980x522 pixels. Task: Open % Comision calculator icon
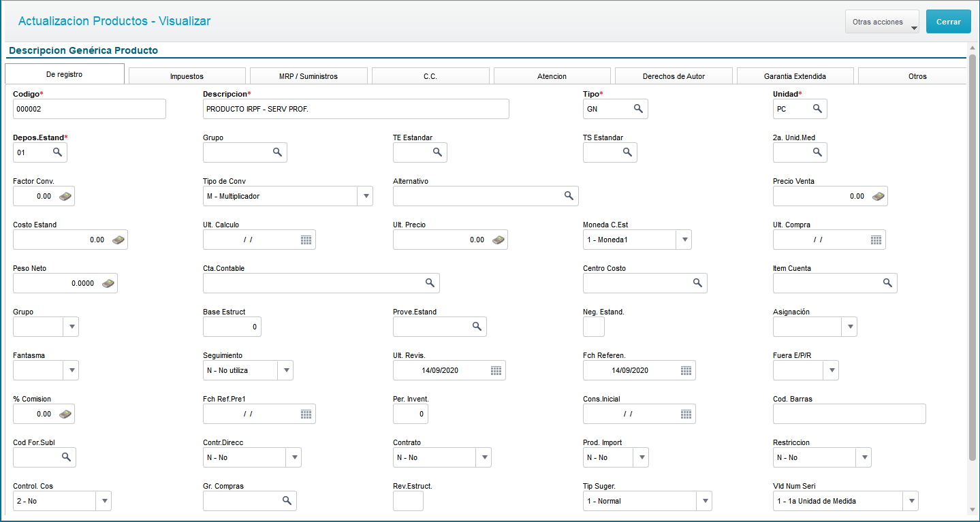tap(65, 414)
